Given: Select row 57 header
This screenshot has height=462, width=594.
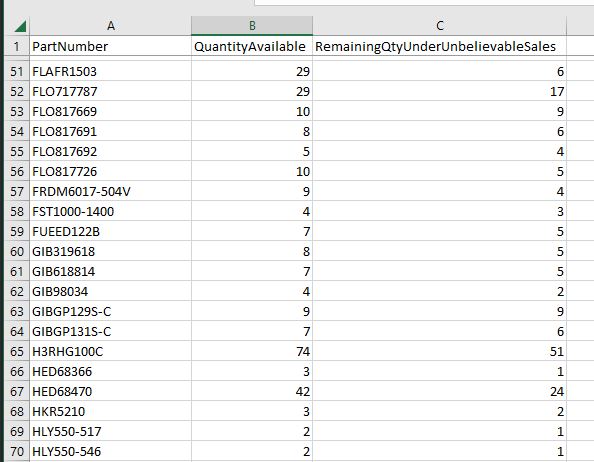Looking at the screenshot, I should tap(17, 191).
